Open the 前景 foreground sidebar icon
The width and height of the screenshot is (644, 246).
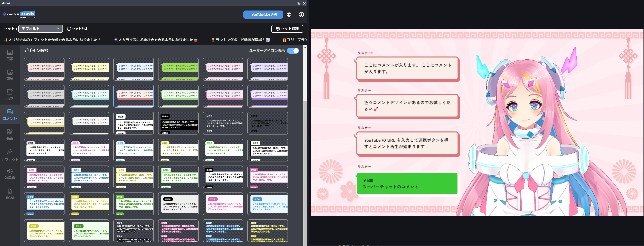pos(10,75)
